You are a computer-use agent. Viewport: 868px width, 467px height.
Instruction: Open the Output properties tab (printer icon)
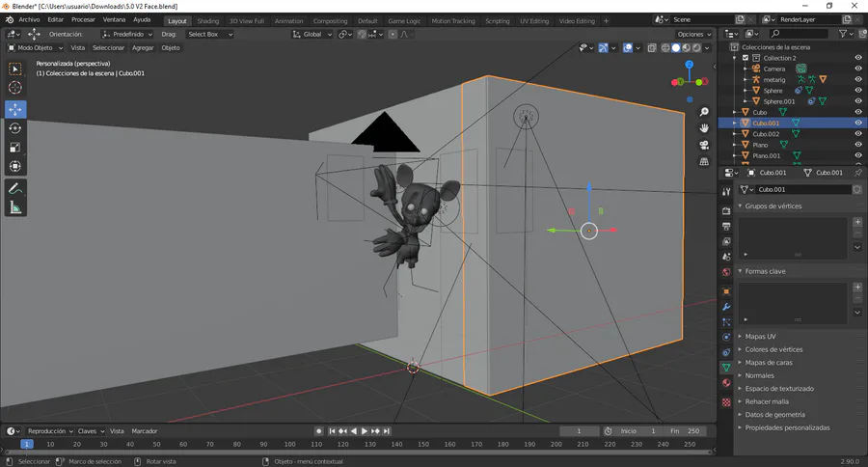click(726, 226)
